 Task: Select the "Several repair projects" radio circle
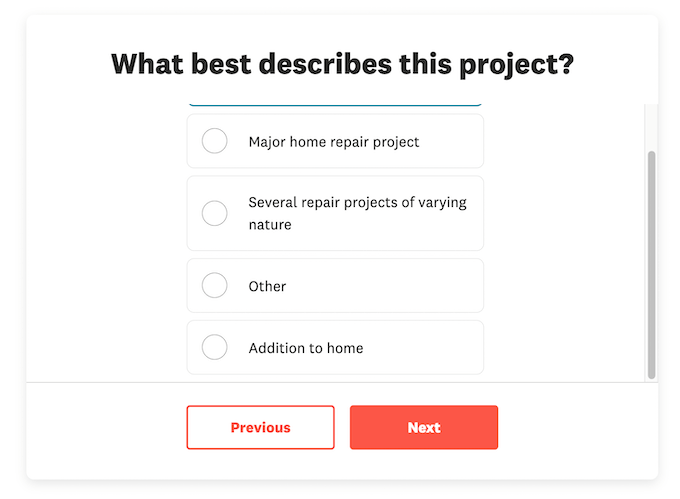(215, 213)
